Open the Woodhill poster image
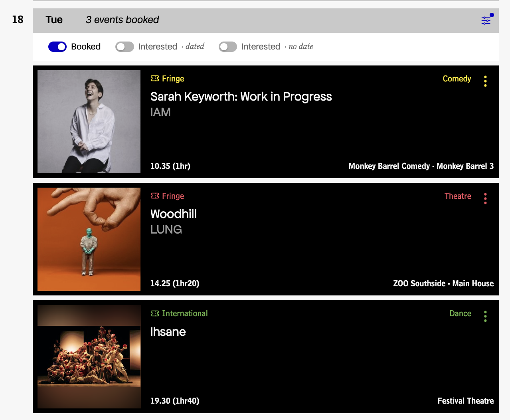Viewport: 510px width, 420px height. (x=89, y=239)
